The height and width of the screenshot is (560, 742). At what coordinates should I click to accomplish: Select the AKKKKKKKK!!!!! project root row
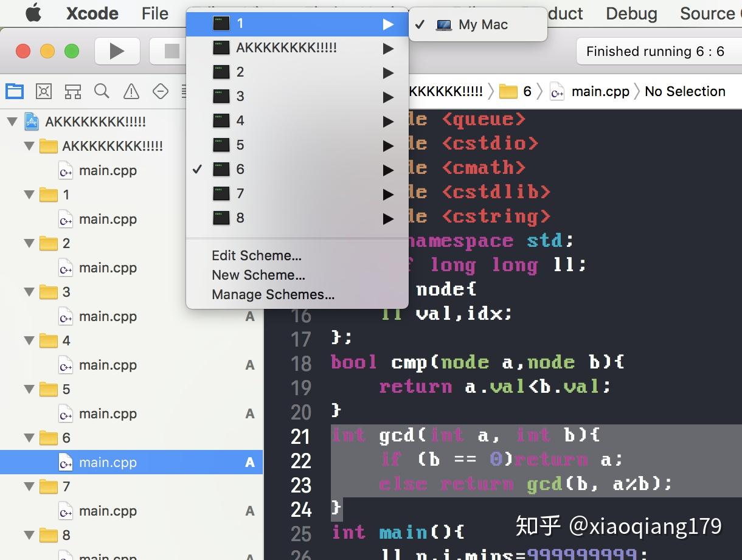131,122
